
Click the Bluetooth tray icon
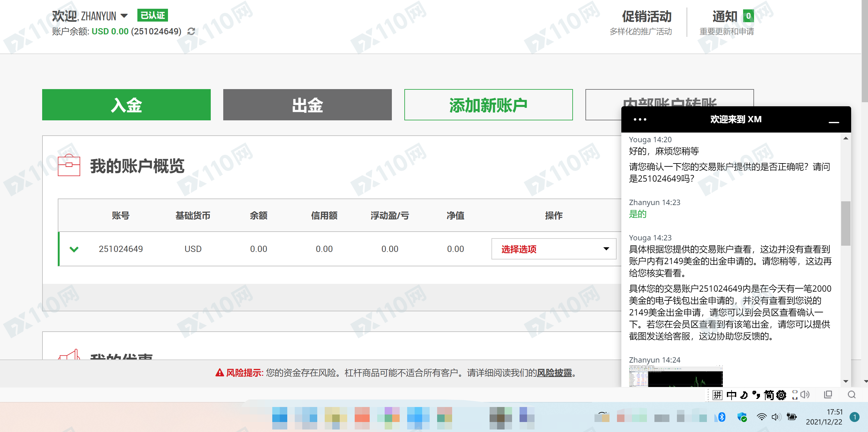[722, 417]
